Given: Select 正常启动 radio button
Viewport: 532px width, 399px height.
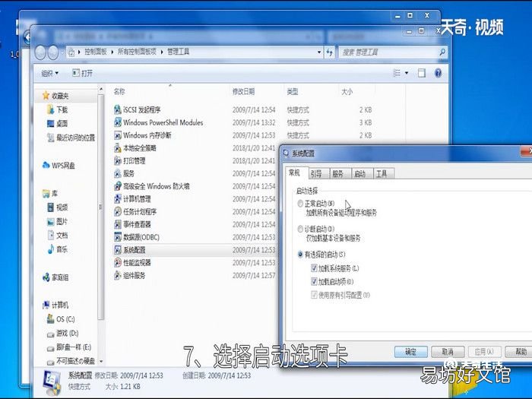Looking at the screenshot, I should tap(300, 204).
